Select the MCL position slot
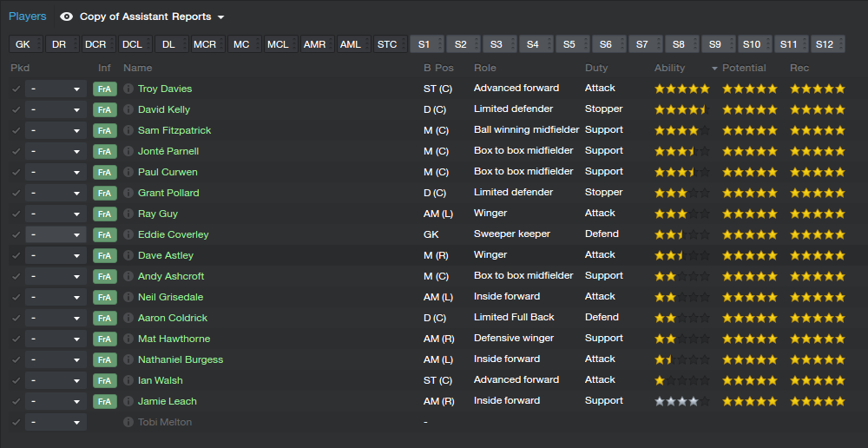This screenshot has height=448, width=868. tap(280, 44)
